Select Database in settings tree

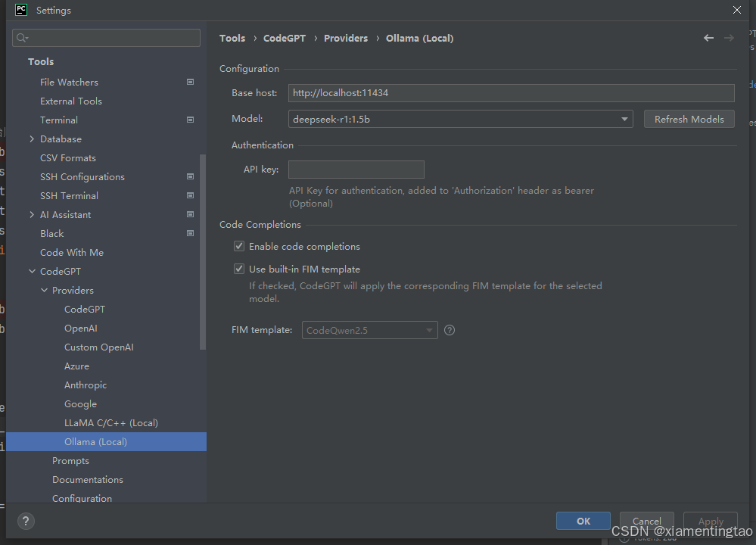pos(61,139)
